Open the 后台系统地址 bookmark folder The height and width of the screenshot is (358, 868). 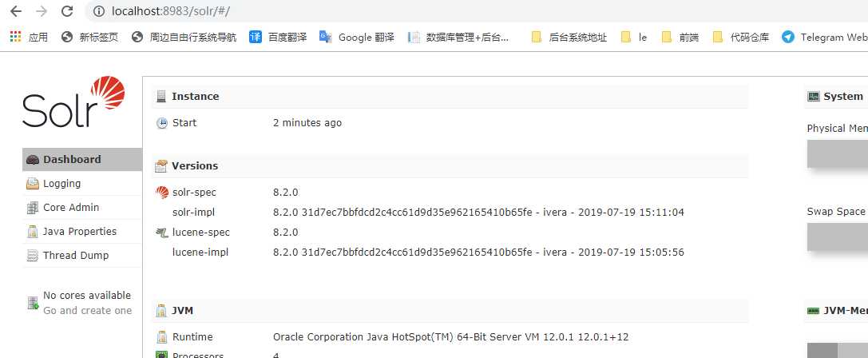tap(569, 37)
